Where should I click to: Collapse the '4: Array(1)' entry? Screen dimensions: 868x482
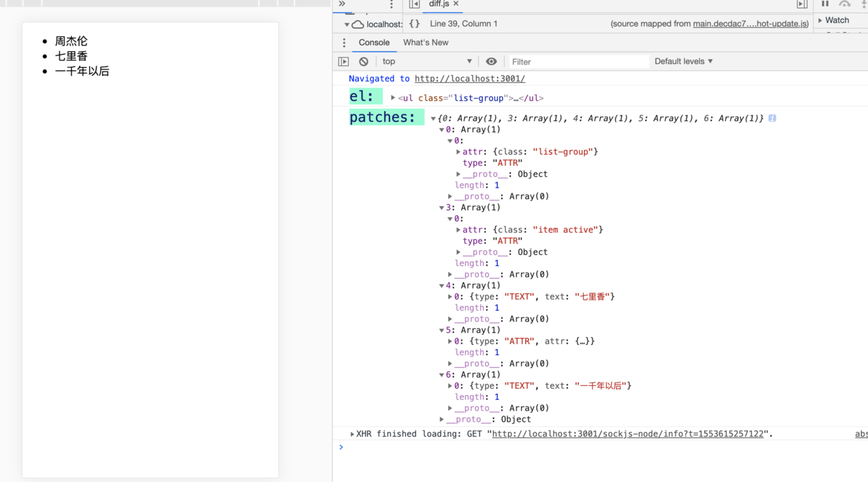pos(441,286)
